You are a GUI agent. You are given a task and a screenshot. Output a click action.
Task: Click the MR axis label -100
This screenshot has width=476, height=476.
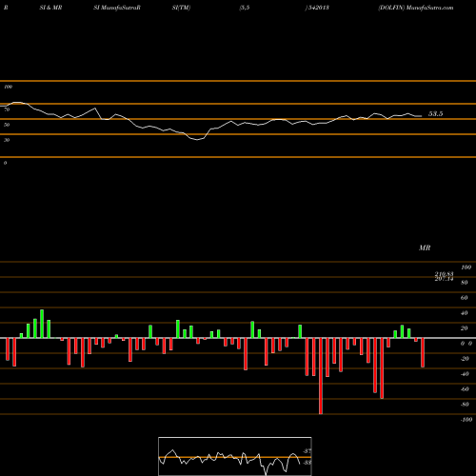click(466, 420)
